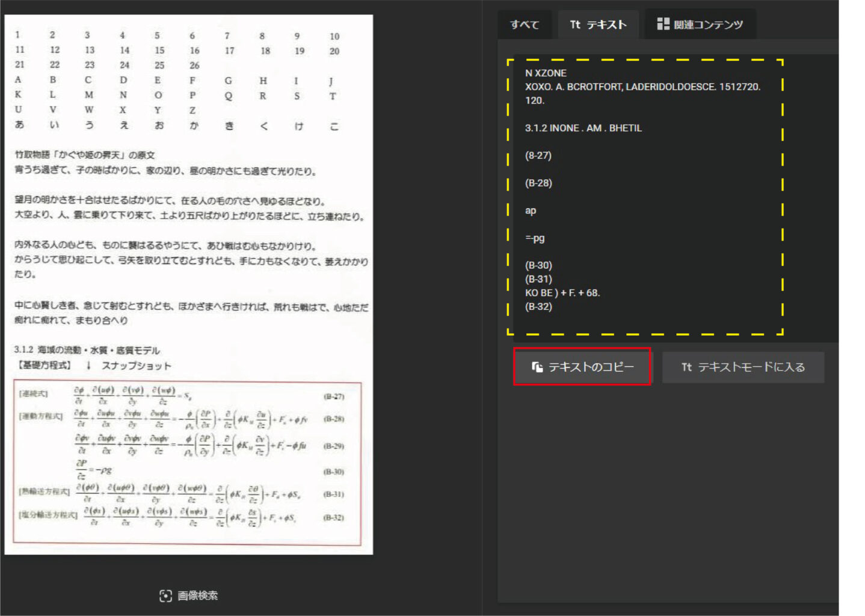Viewport: 865px width, 616px height.
Task: Start 画像検索 below the image
Action: [197, 596]
